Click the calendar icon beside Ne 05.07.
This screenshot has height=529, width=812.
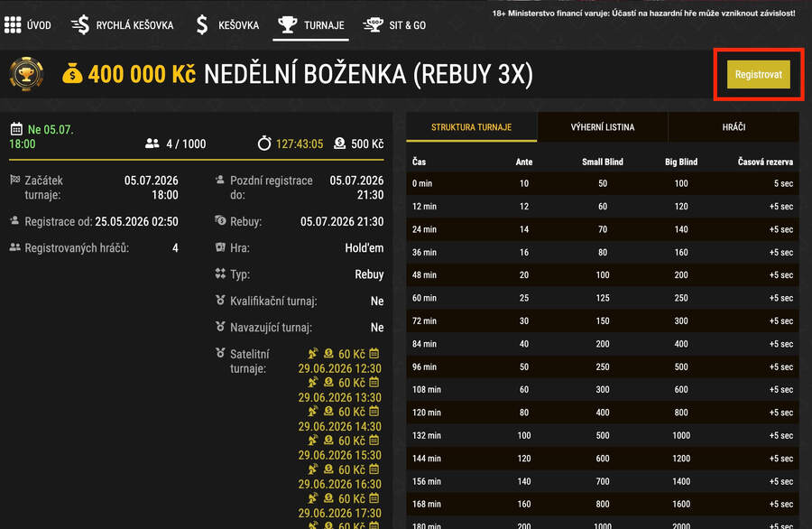coord(16,128)
